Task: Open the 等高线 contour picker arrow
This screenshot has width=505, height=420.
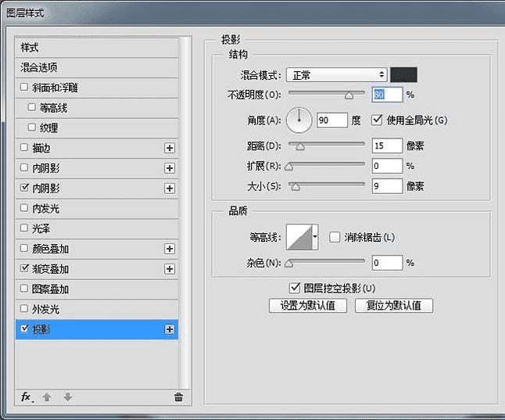Action: point(315,237)
